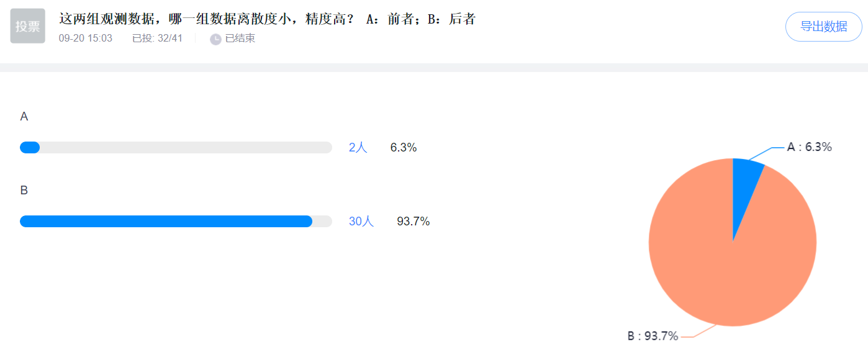Viewport: 868px width, 357px height.
Task: Click the poll question title text
Action: (x=267, y=19)
